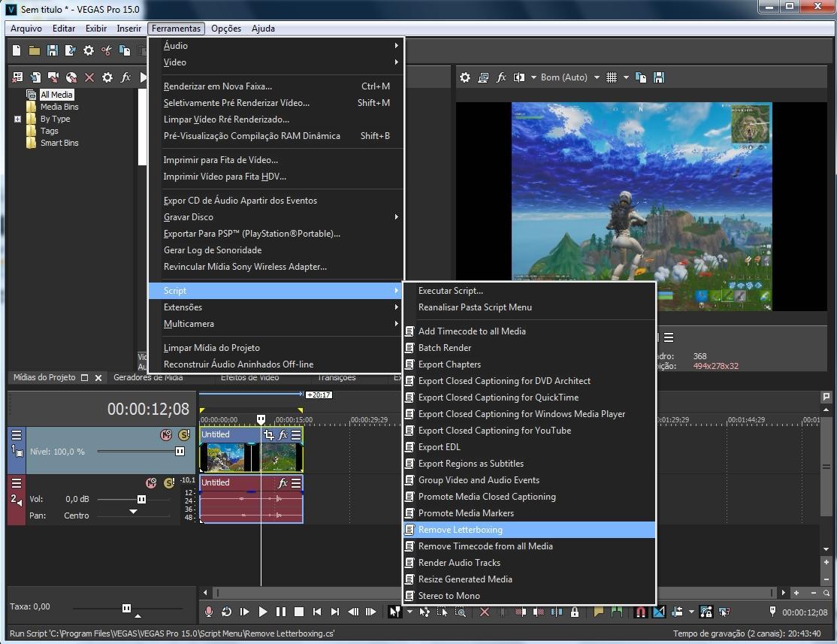
Task: Open Event FX on the Untitled video event
Action: [283, 434]
